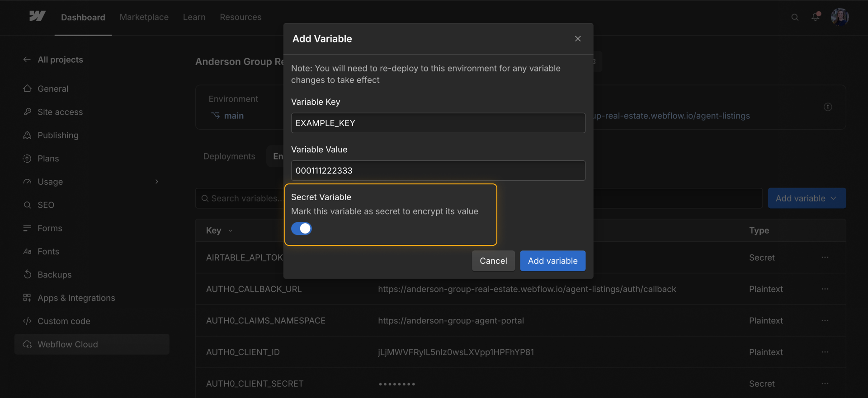The width and height of the screenshot is (868, 398).
Task: Click the Webflow Cloud icon in sidebar
Action: tap(28, 344)
